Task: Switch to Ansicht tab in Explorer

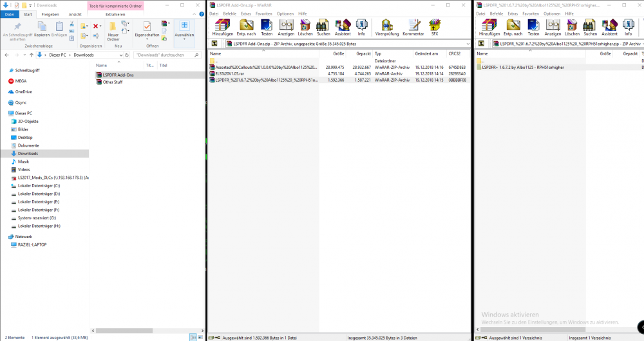Action: point(75,14)
